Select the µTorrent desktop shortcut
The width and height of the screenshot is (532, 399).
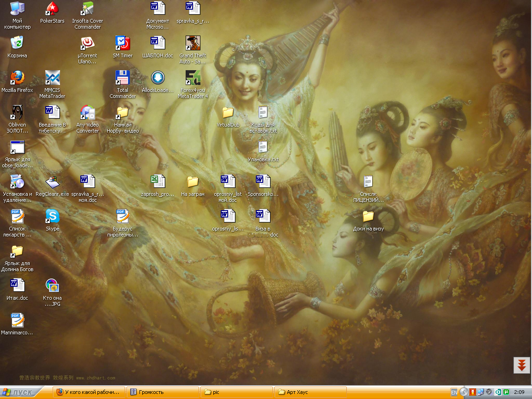coord(87,43)
